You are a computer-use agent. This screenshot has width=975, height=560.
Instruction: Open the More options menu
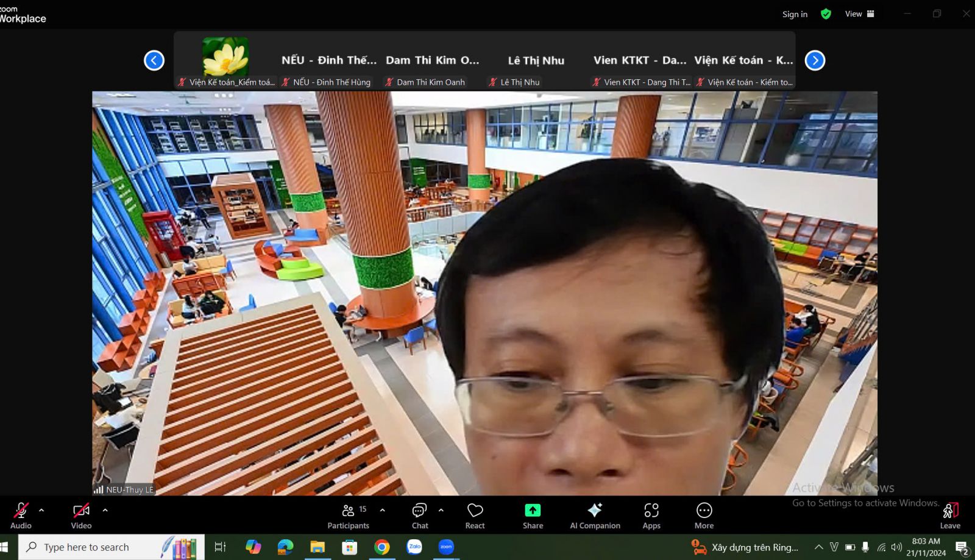click(704, 515)
